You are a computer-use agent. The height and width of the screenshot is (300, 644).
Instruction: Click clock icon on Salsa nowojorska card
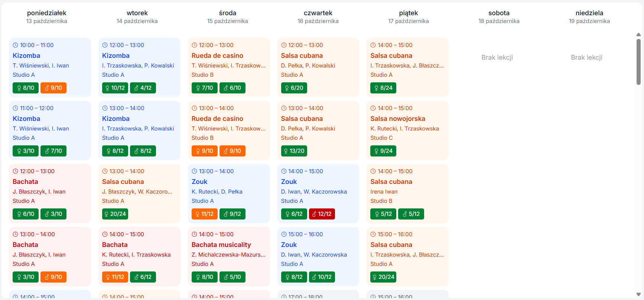click(x=373, y=108)
